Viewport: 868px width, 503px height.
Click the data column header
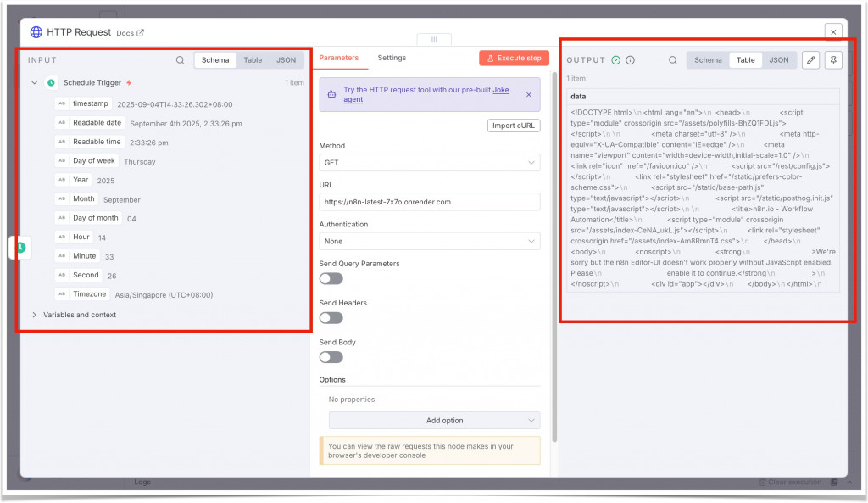[x=703, y=97]
